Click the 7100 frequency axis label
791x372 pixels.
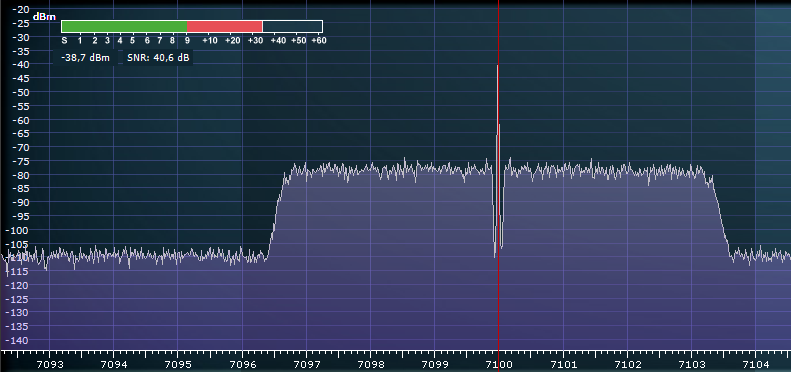pyautogui.click(x=498, y=364)
